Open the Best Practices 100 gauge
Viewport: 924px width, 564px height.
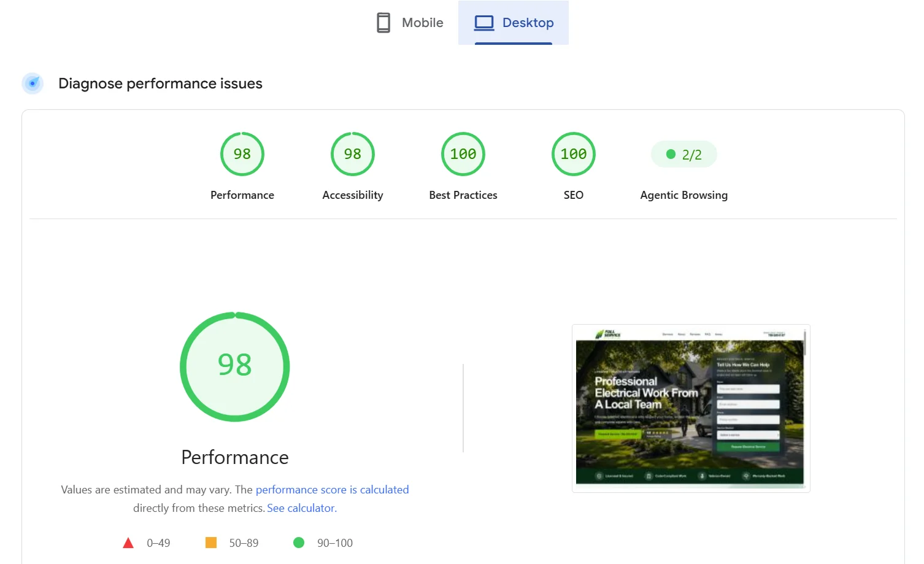tap(463, 154)
